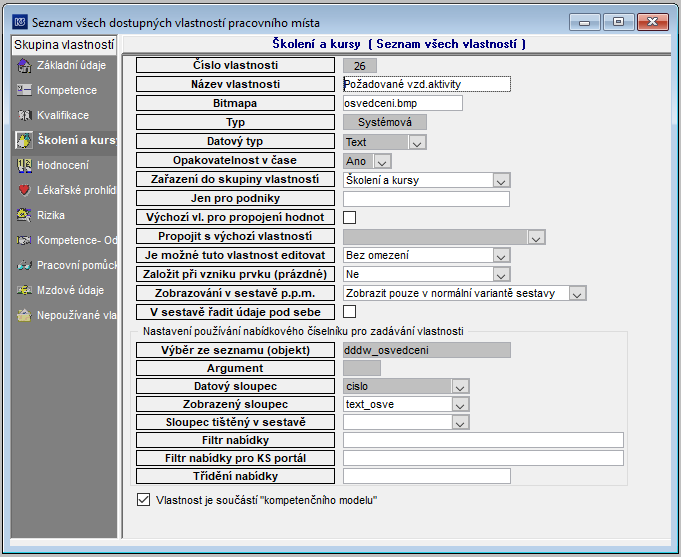The height and width of the screenshot is (557, 681).
Task: Tick Výchozí vl. pro propojení hodnot checkbox
Action: [x=350, y=217]
